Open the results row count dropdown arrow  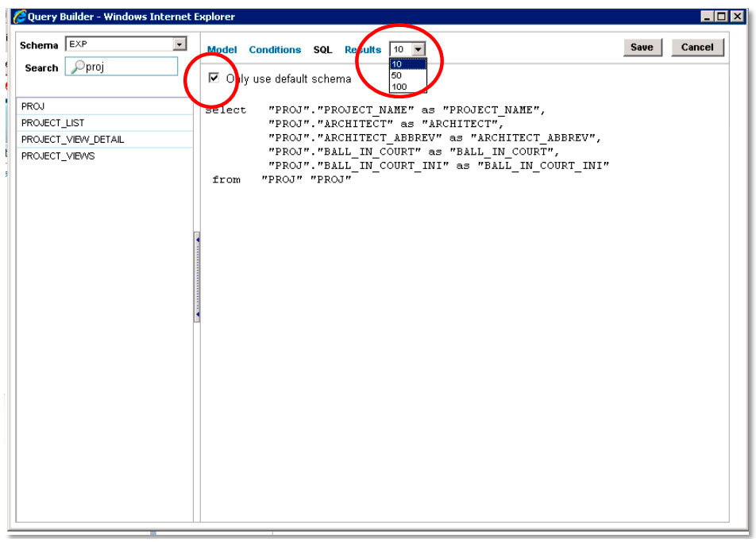[419, 48]
